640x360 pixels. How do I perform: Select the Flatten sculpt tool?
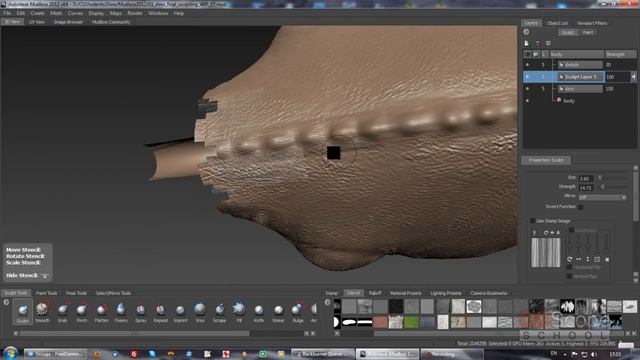click(x=101, y=312)
